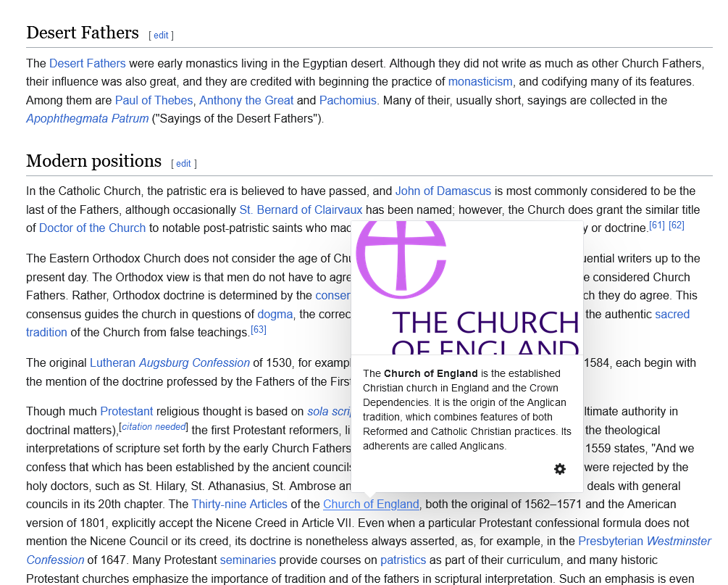Go to the John of Damascus article
This screenshot has width=728, height=585.
(x=443, y=191)
